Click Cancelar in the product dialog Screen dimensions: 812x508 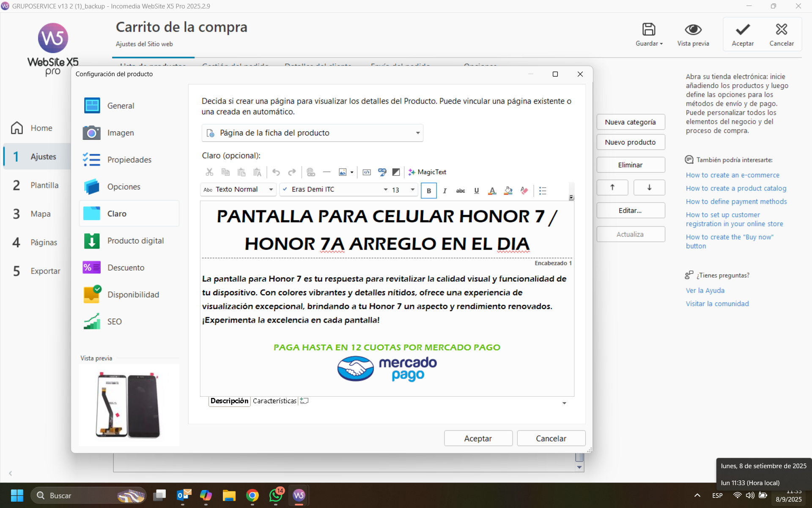point(551,439)
